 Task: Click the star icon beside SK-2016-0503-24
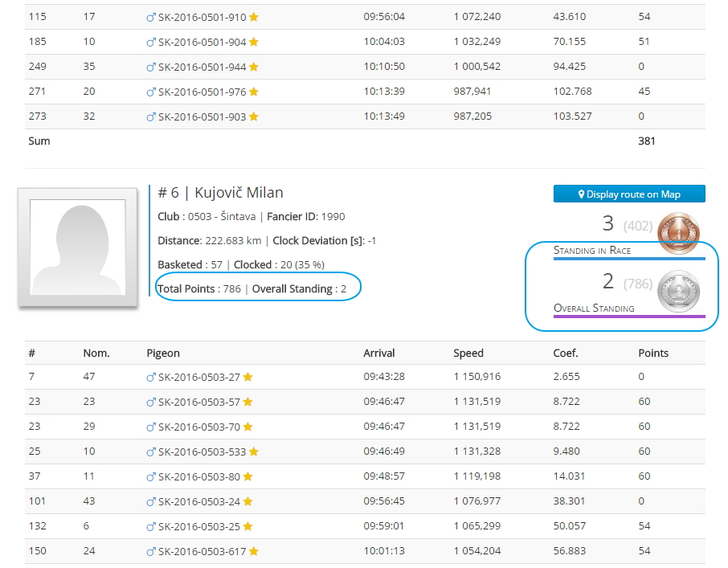(x=248, y=501)
